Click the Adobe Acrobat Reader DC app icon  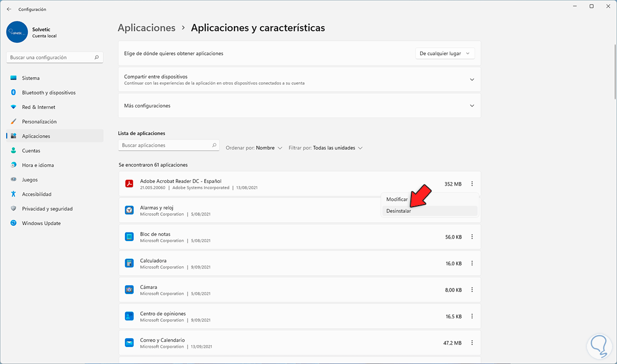coord(130,184)
